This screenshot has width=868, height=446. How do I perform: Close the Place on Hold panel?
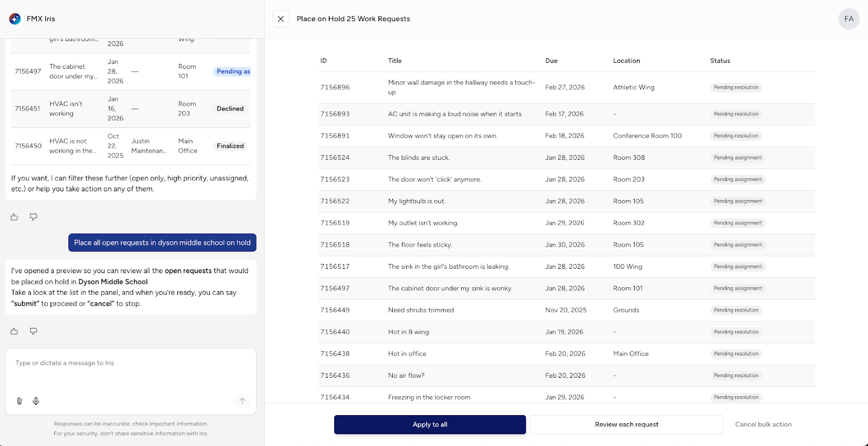point(280,19)
